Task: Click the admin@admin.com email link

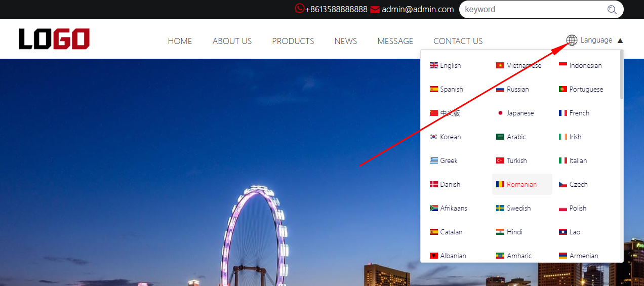Action: click(418, 9)
